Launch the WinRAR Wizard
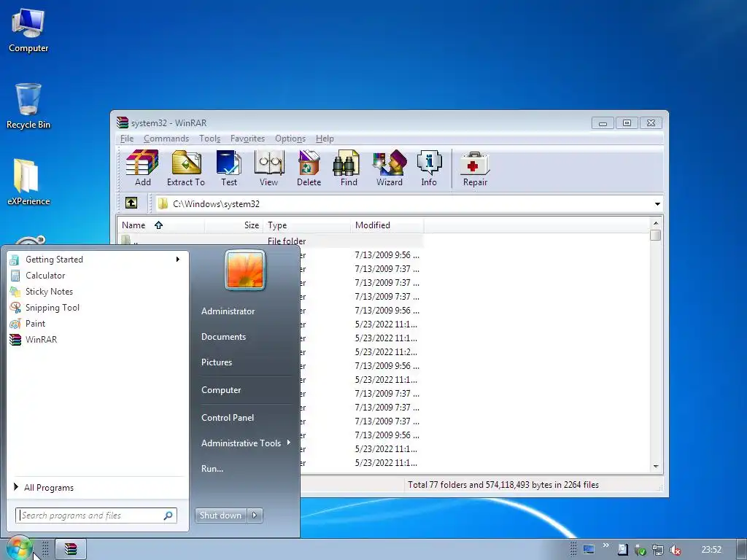Viewport: 747px width, 560px height. (390, 168)
